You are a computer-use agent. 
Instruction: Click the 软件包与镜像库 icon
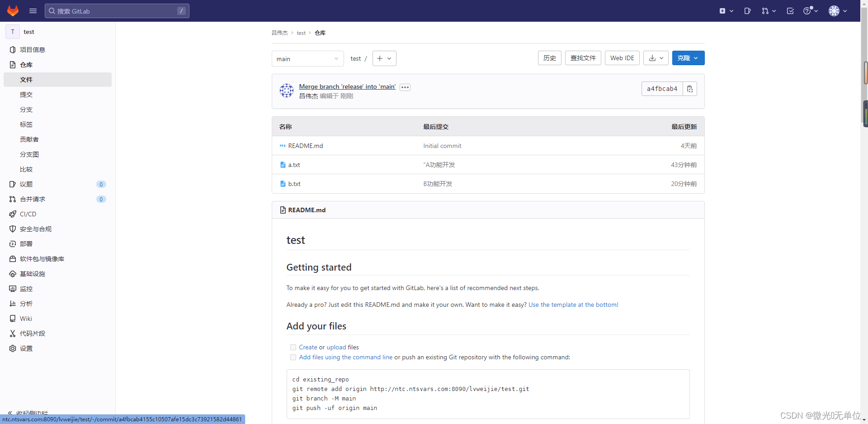13,259
